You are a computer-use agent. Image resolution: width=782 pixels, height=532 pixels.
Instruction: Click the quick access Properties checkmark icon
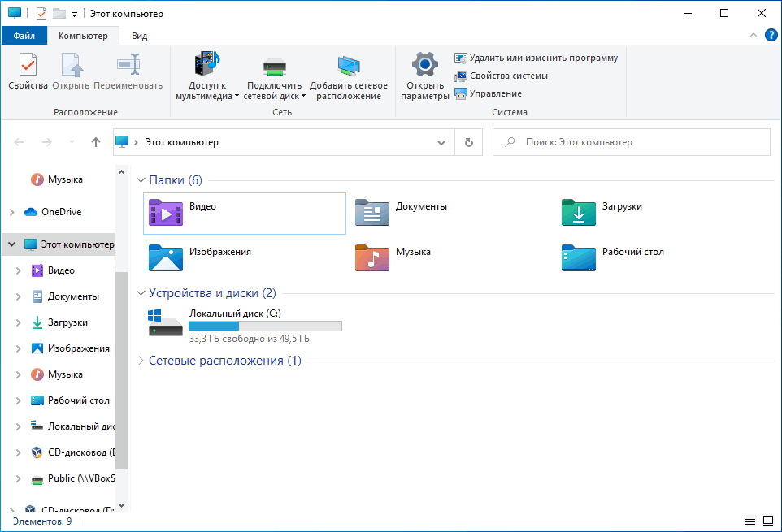tap(41, 14)
